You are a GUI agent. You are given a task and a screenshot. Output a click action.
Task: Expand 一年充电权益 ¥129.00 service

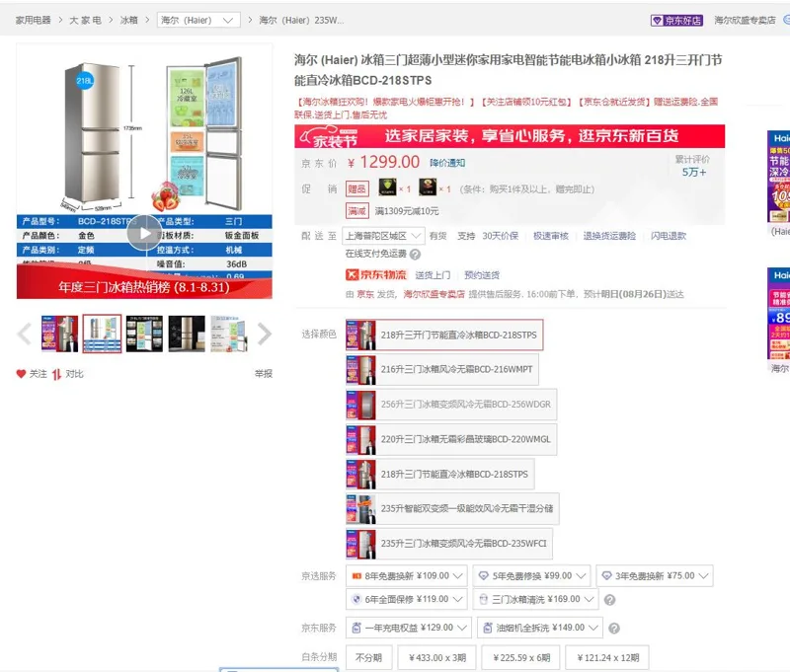coord(409,628)
